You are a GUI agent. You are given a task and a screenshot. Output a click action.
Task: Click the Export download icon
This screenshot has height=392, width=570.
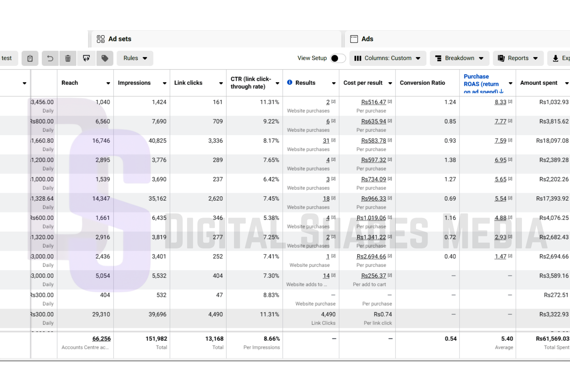point(555,58)
